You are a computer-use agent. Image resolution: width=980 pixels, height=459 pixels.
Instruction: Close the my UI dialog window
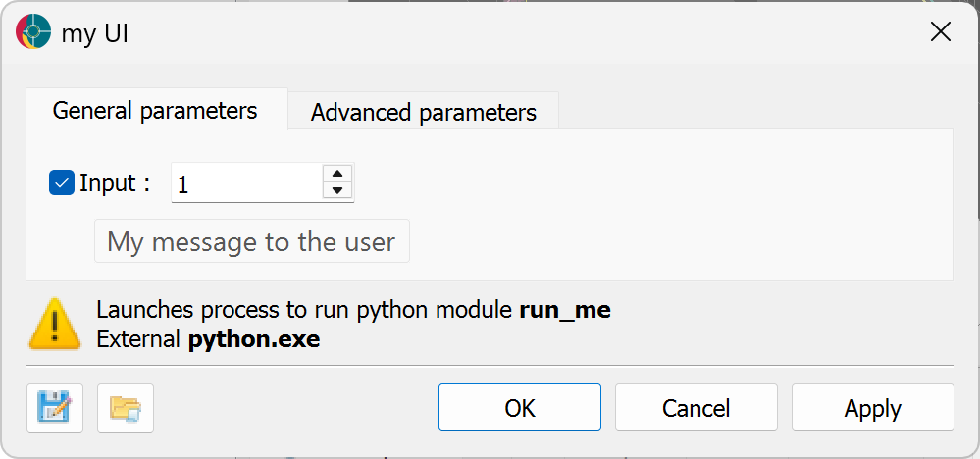[x=940, y=31]
